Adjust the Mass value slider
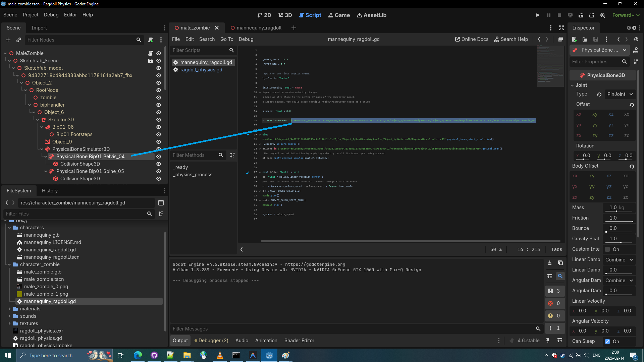644x362 pixels. point(616,212)
